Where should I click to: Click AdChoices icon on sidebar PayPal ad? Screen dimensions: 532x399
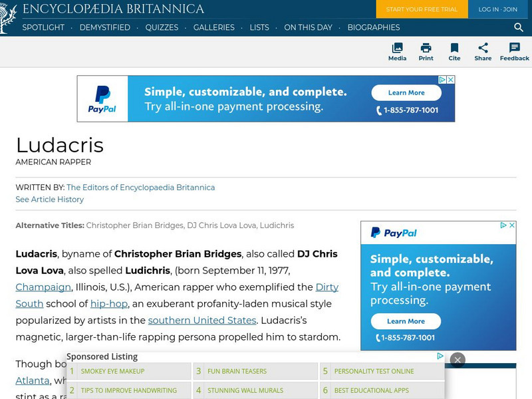(x=503, y=225)
